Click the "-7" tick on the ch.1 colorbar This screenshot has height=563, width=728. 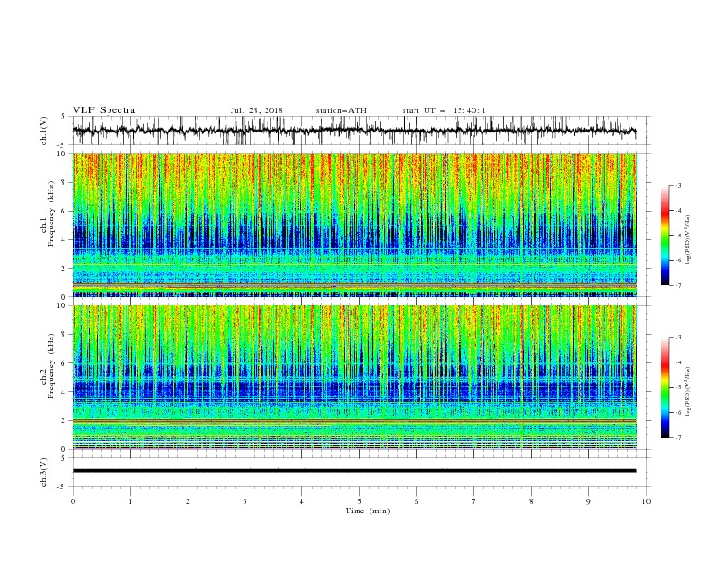pyautogui.click(x=678, y=285)
